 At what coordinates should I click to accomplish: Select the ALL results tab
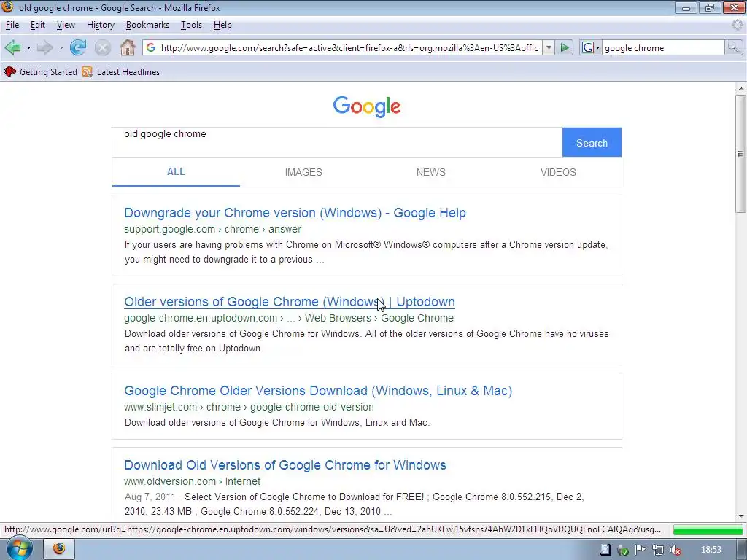[176, 172]
